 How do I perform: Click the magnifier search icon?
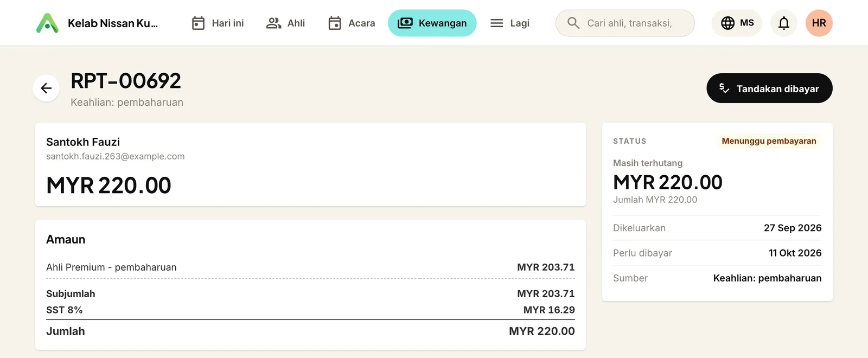(573, 23)
